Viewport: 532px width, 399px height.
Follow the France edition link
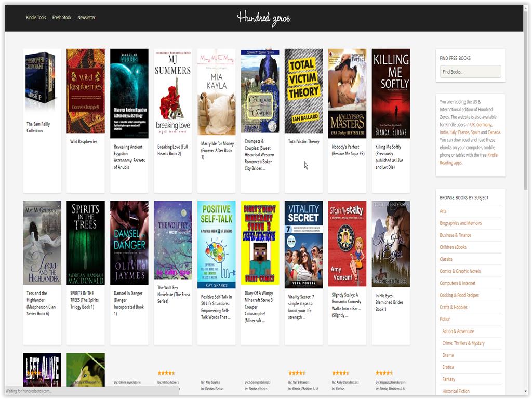pyautogui.click(x=463, y=132)
